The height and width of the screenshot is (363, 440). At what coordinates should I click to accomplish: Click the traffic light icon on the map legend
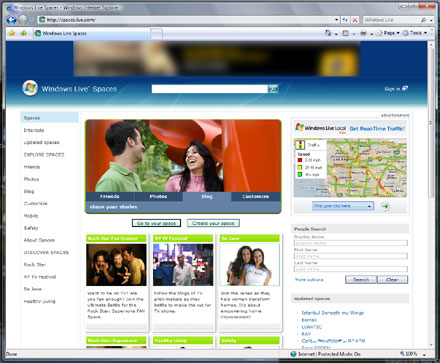point(300,145)
